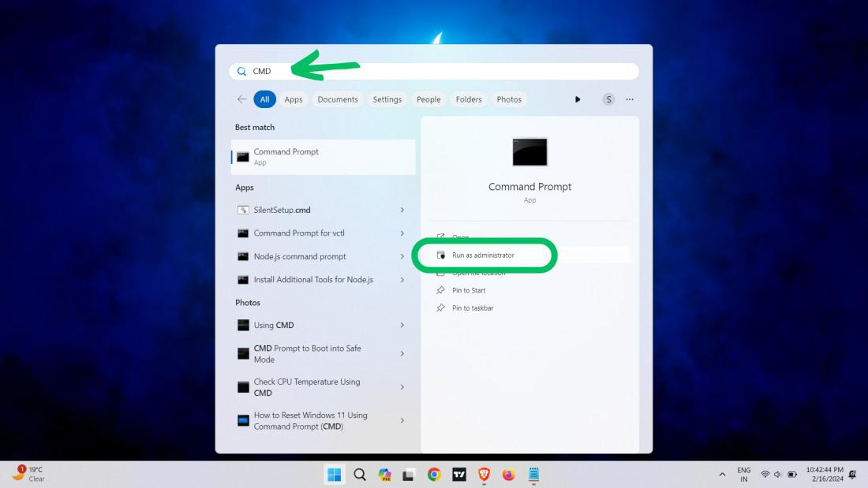Click the volume speaker tray icon
This screenshot has width=868, height=488.
tap(778, 475)
